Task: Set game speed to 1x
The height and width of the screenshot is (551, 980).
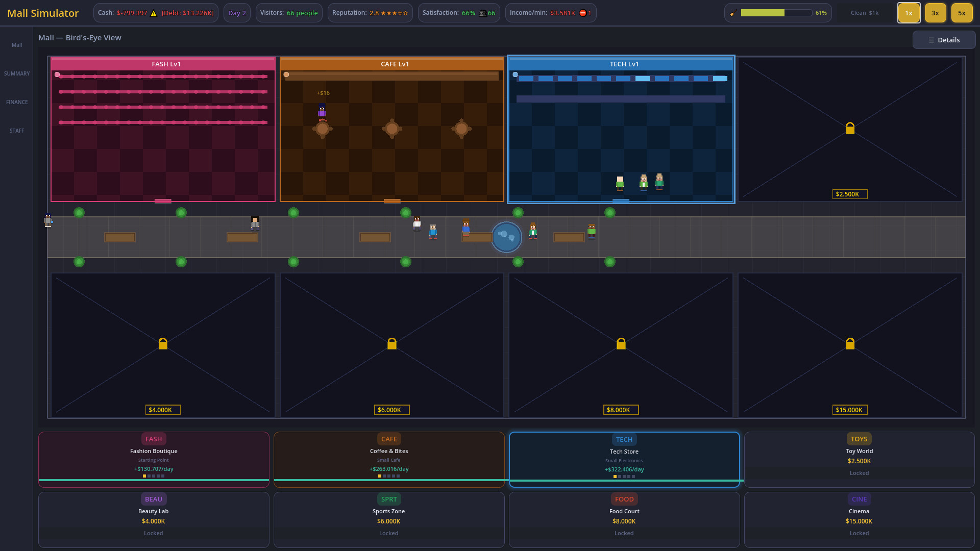Action: 909,13
